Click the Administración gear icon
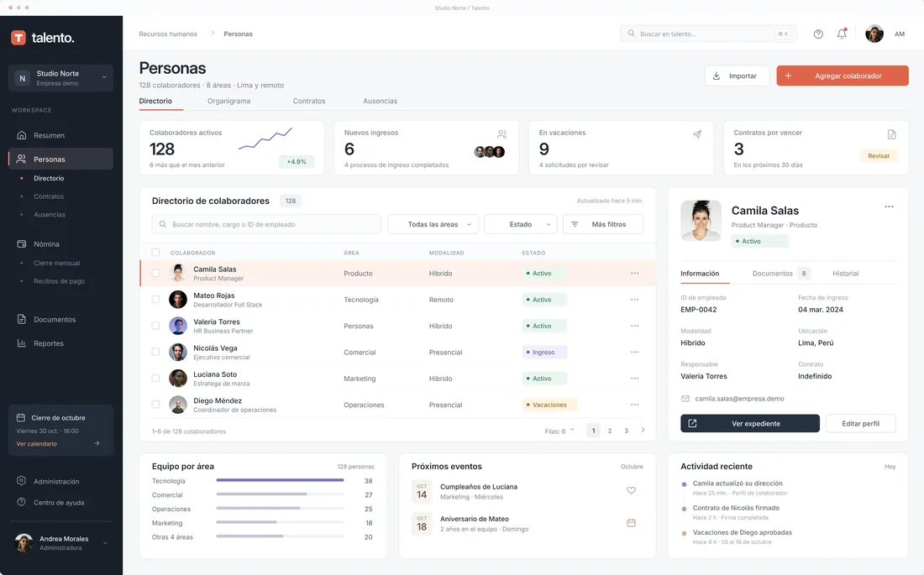Image resolution: width=924 pixels, height=575 pixels. tap(22, 481)
